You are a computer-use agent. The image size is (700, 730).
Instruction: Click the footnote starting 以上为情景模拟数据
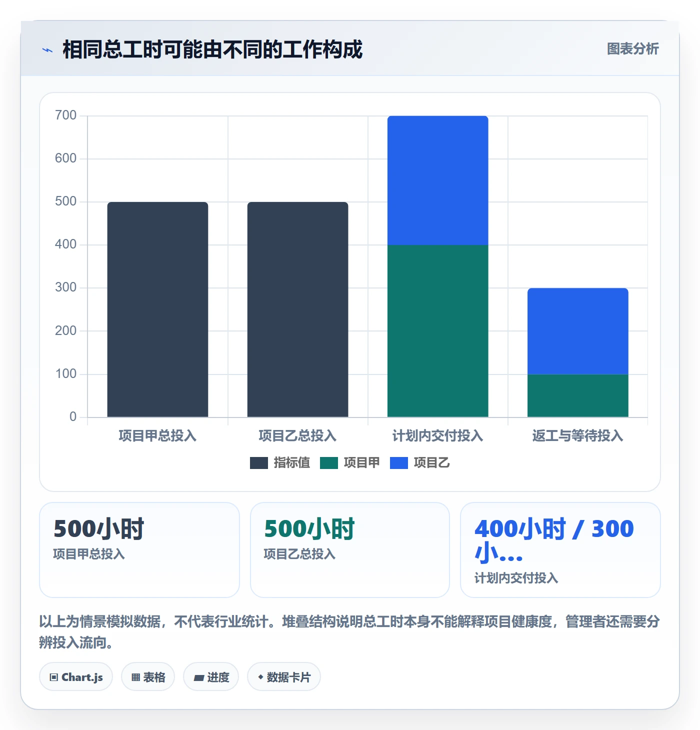349,632
